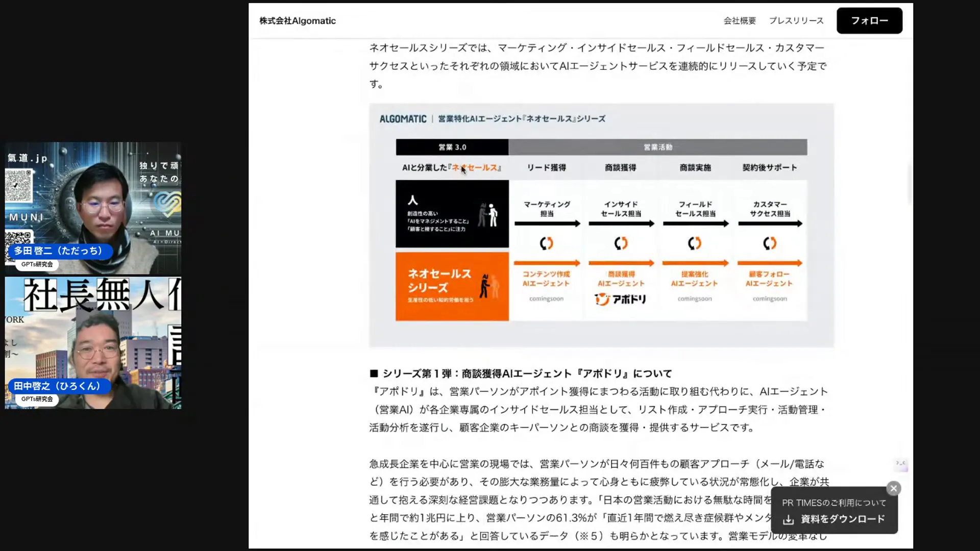Viewport: 980px width, 551px height.
Task: Click the download arrow icon in popup
Action: [x=789, y=519]
